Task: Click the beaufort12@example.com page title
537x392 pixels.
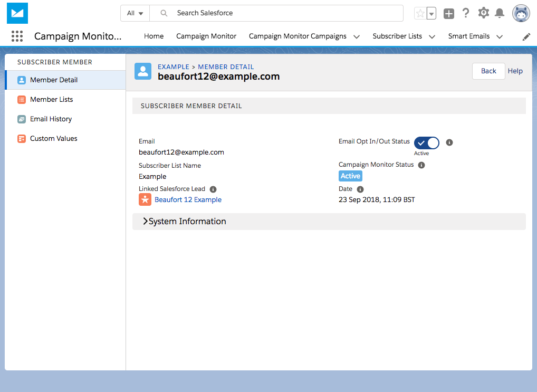Action: pos(218,77)
